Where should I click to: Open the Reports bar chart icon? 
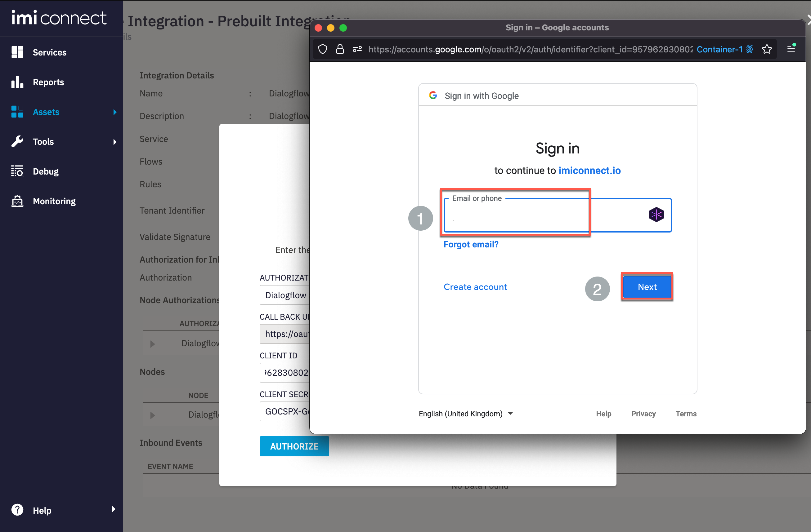[x=17, y=82]
